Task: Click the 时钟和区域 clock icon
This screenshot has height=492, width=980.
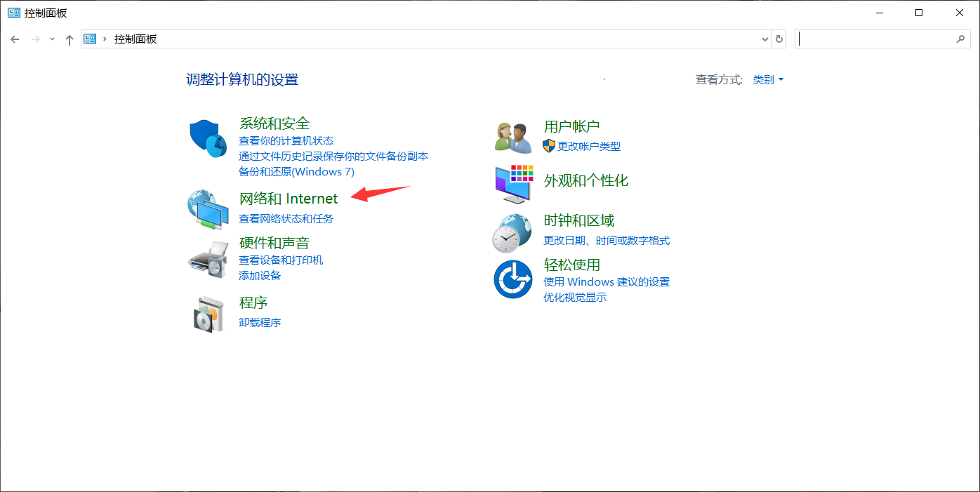Action: 512,232
